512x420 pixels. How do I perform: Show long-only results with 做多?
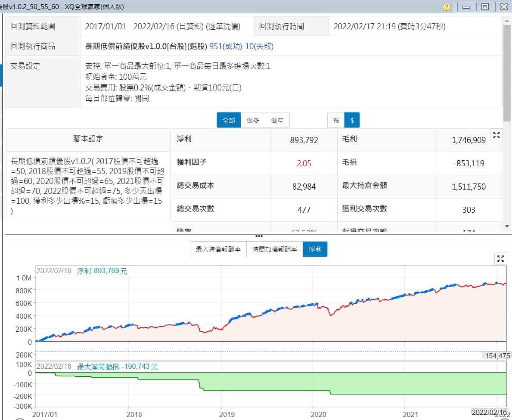click(253, 121)
